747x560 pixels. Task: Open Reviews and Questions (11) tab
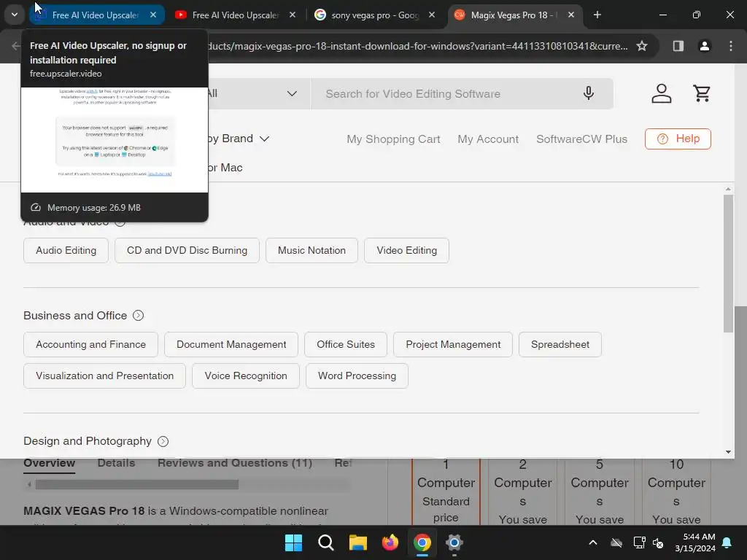point(235,463)
